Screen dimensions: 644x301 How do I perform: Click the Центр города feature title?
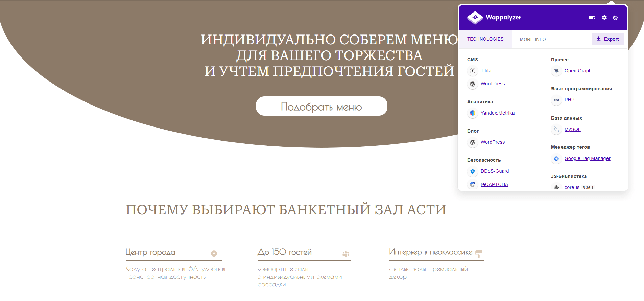pos(150,252)
